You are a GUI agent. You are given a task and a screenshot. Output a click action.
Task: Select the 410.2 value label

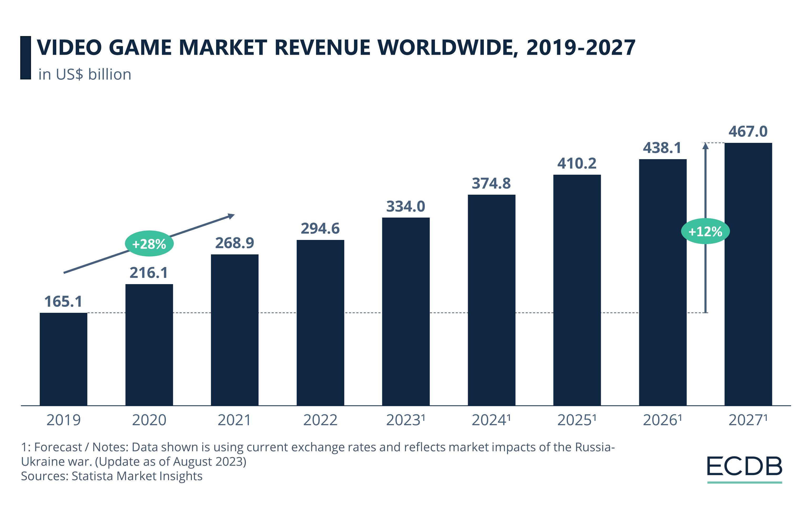(x=577, y=164)
